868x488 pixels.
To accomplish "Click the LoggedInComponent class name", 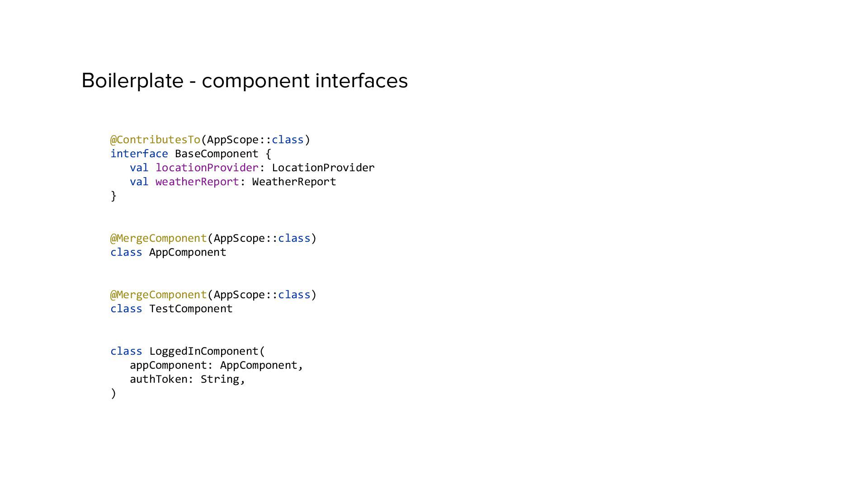I will 203,351.
